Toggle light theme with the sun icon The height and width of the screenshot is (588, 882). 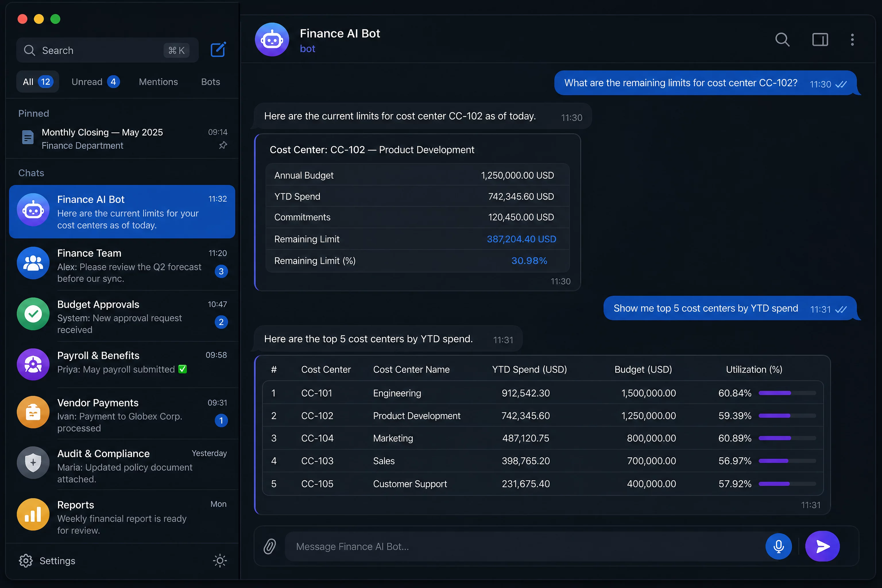(x=220, y=561)
